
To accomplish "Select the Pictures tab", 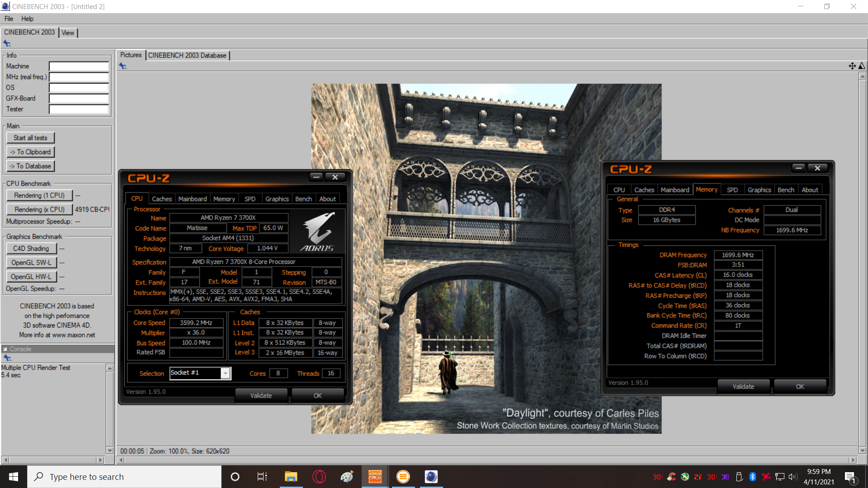I will pos(131,55).
